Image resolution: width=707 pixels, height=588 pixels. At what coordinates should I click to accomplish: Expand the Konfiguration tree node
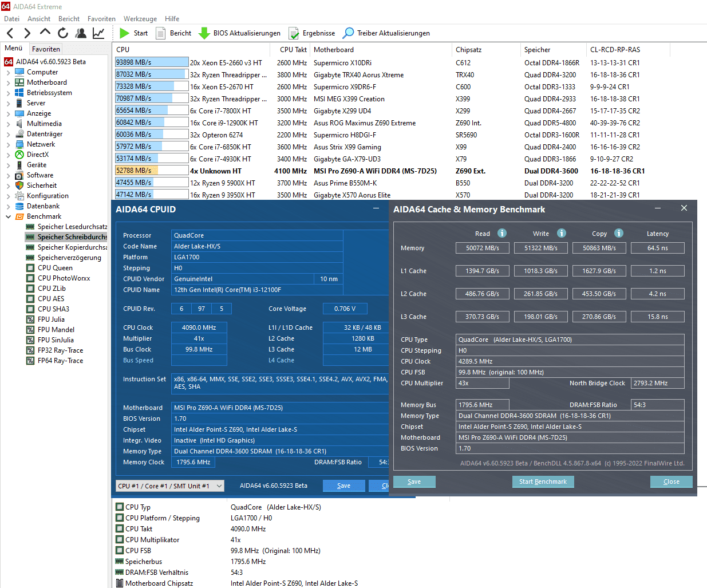[x=8, y=196]
